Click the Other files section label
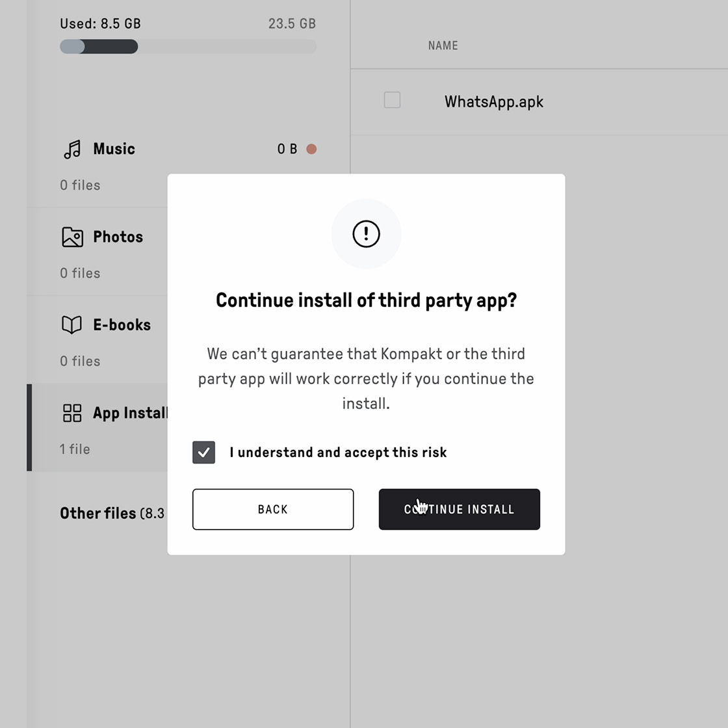Screen dimensions: 728x728 click(97, 513)
